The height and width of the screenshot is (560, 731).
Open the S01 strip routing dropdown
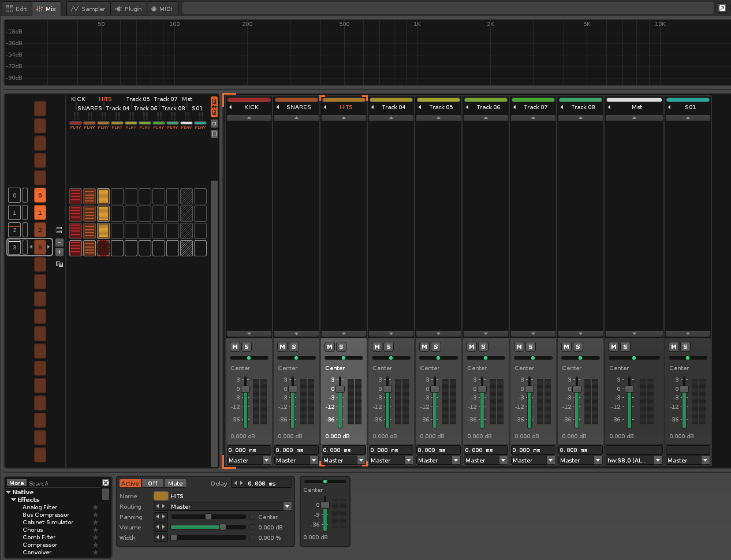(x=688, y=461)
